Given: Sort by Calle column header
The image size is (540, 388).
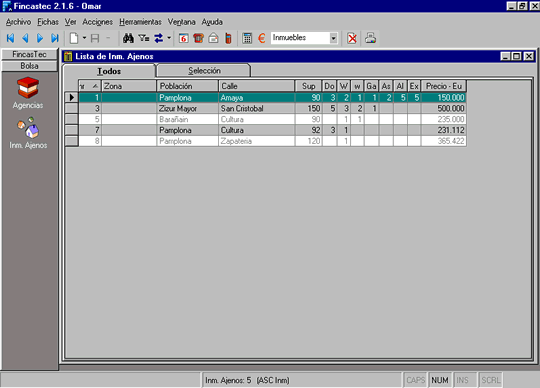Looking at the screenshot, I should coord(257,86).
